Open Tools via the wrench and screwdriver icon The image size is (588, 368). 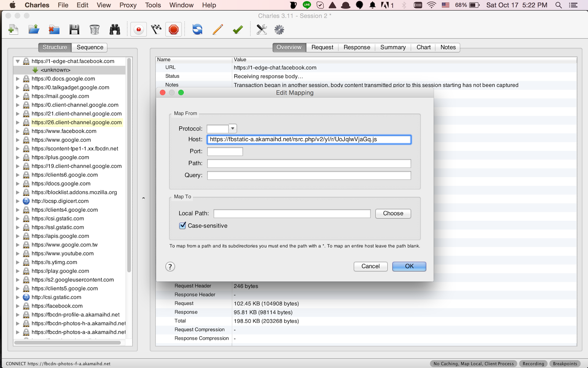pyautogui.click(x=262, y=29)
